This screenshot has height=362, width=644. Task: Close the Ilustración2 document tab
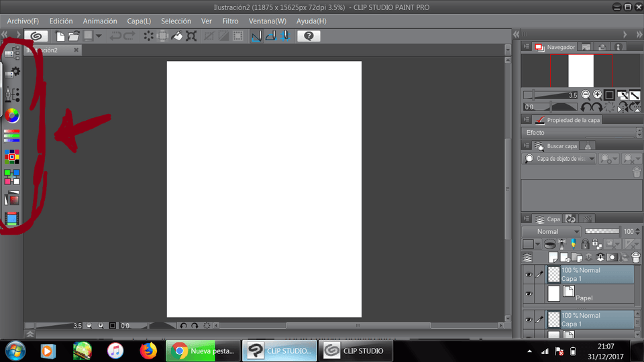[76, 50]
